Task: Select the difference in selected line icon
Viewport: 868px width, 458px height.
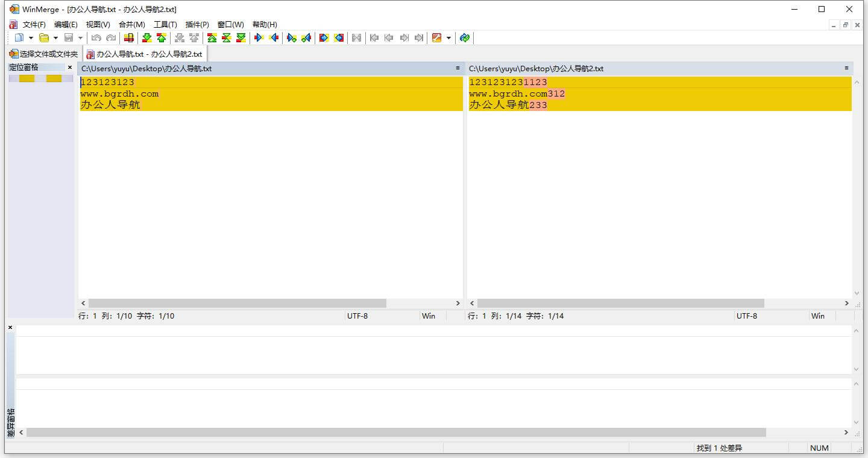Action: [128, 38]
